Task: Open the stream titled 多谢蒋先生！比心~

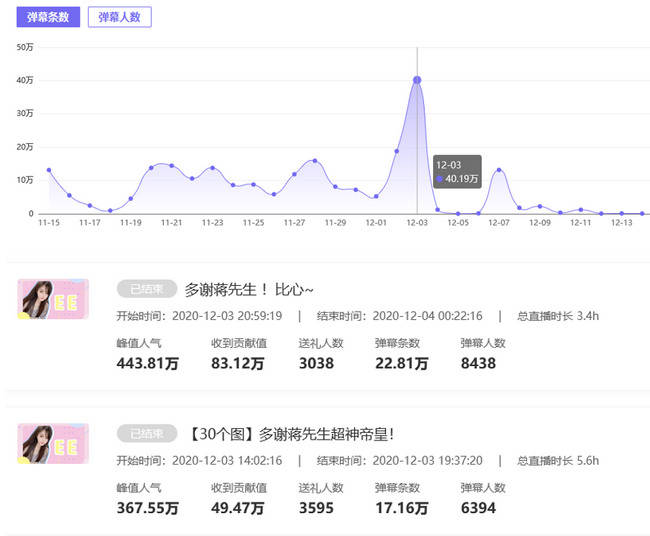Action: click(x=250, y=289)
